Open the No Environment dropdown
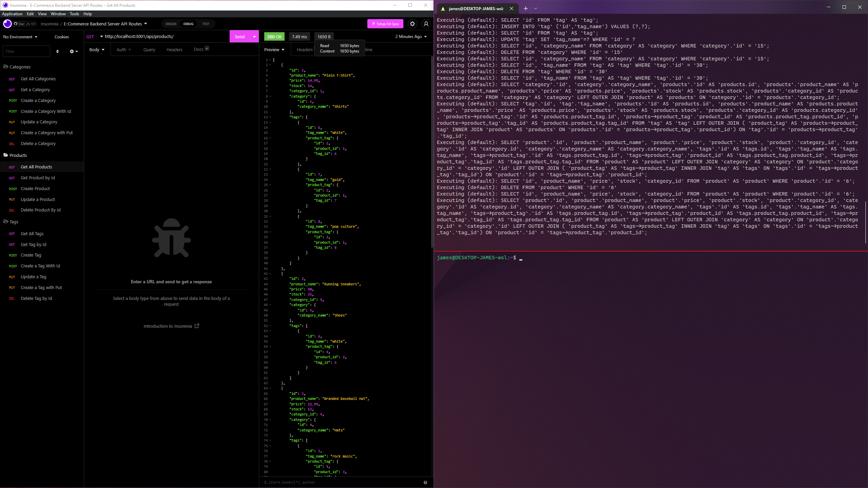The width and height of the screenshot is (868, 488). tap(20, 37)
